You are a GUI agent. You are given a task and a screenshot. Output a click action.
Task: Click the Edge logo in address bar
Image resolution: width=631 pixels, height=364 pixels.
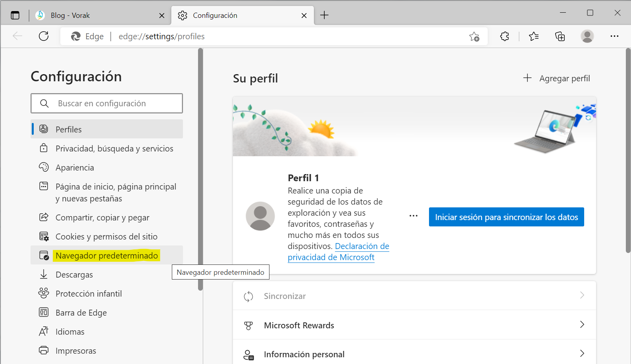(x=76, y=36)
